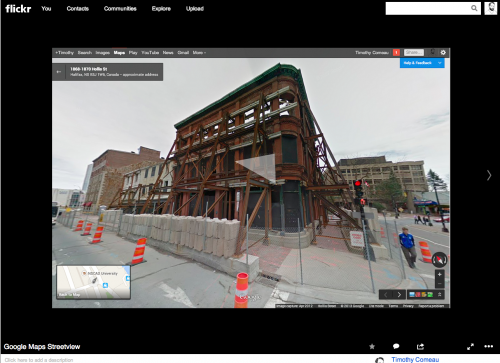Screen dimensions: 500x363
Task: Open the More dropdown in the Google bar
Action: (x=199, y=53)
